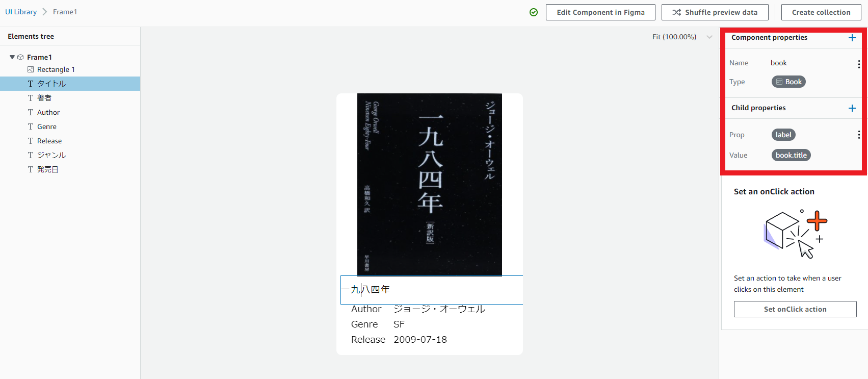
Task: Click the Child properties heading
Action: tap(758, 108)
